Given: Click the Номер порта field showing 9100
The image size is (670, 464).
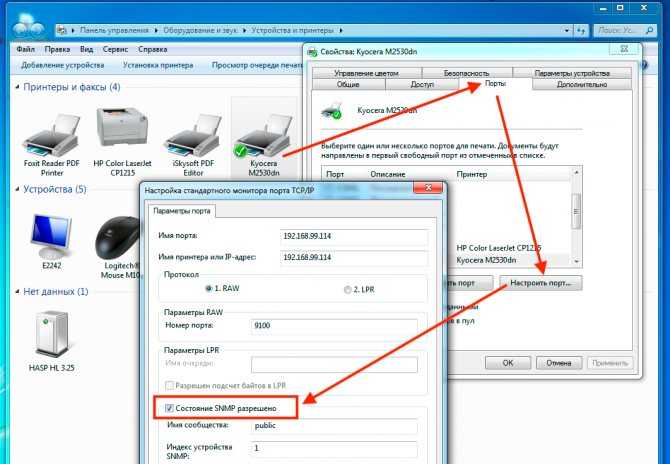Looking at the screenshot, I should tap(334, 326).
